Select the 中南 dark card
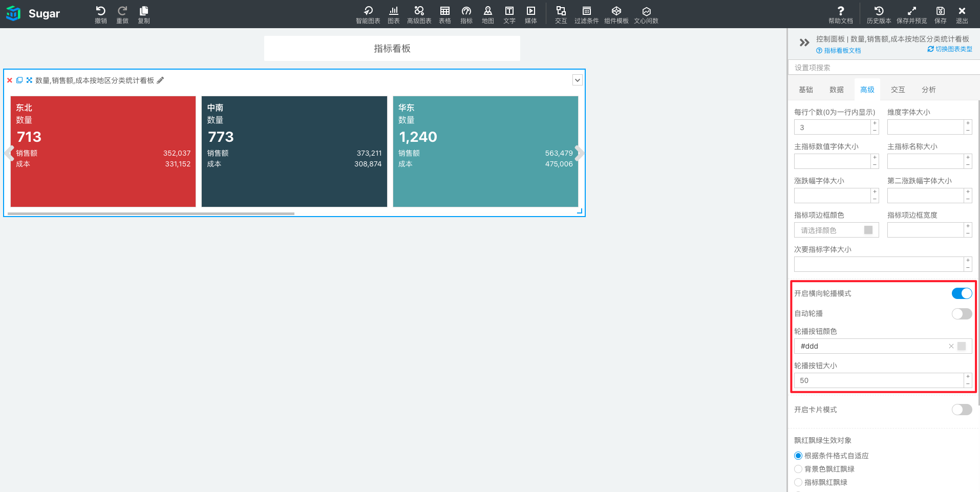Viewport: 980px width, 492px height. pyautogui.click(x=294, y=152)
